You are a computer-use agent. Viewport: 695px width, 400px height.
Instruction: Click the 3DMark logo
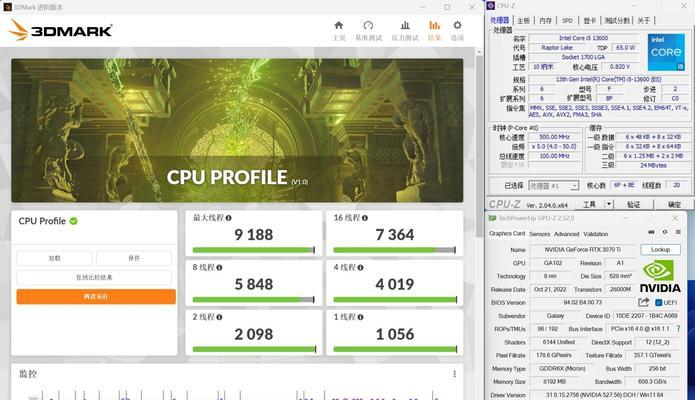tap(60, 30)
